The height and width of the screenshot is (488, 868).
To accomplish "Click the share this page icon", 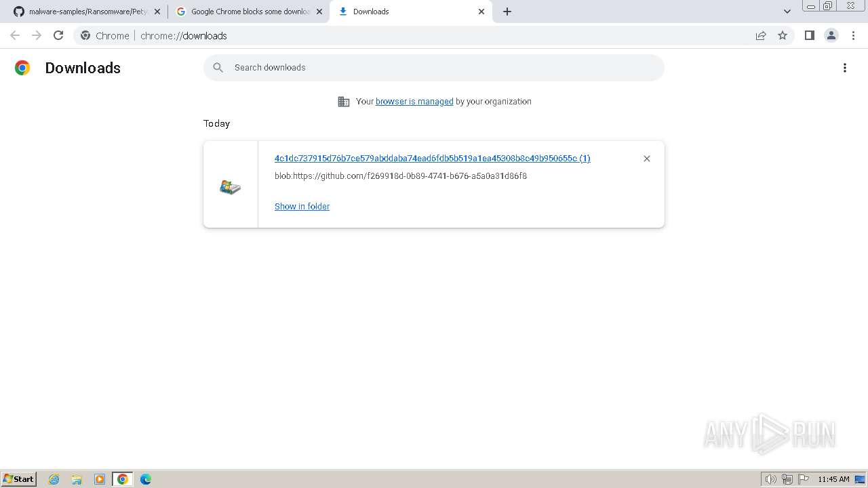I will [761, 35].
